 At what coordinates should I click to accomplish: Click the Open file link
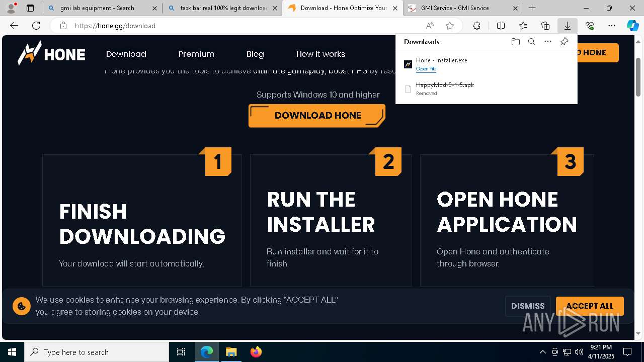(426, 69)
